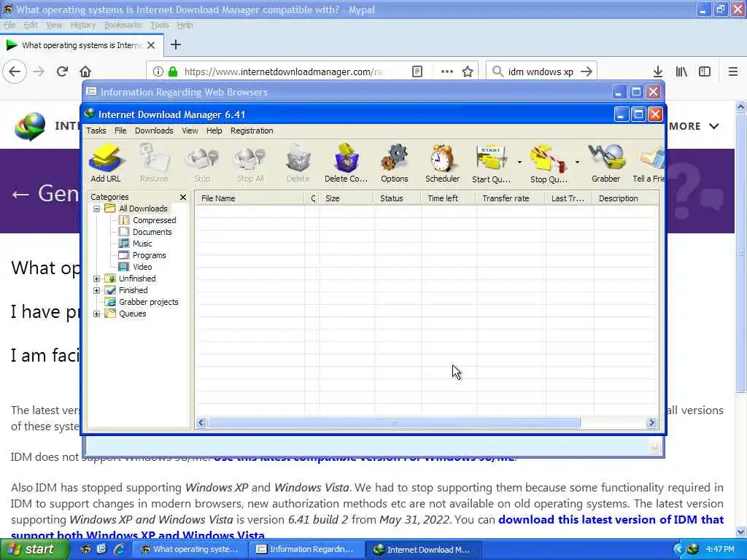The width and height of the screenshot is (747, 560).
Task: Click the Start Queue icon
Action: click(491, 163)
